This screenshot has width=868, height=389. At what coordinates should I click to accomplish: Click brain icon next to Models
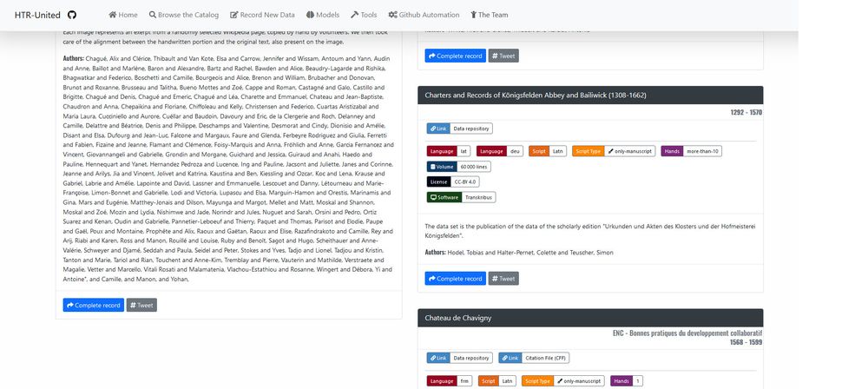pyautogui.click(x=310, y=15)
